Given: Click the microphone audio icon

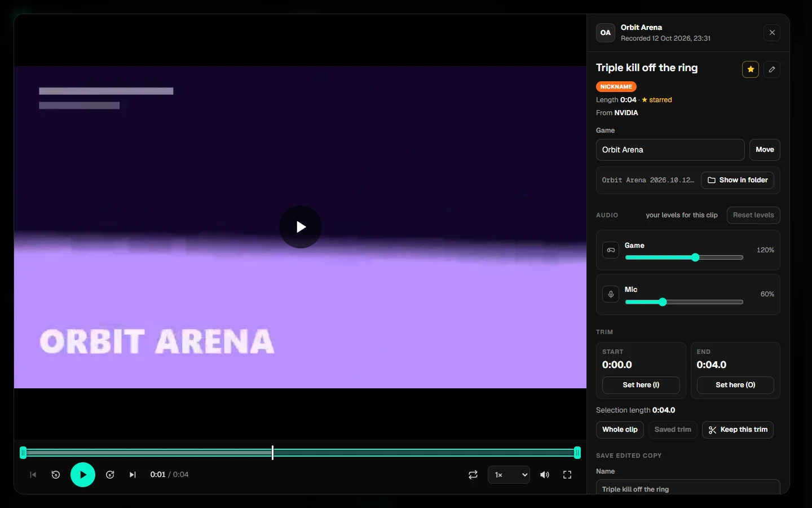Looking at the screenshot, I should 611,294.
